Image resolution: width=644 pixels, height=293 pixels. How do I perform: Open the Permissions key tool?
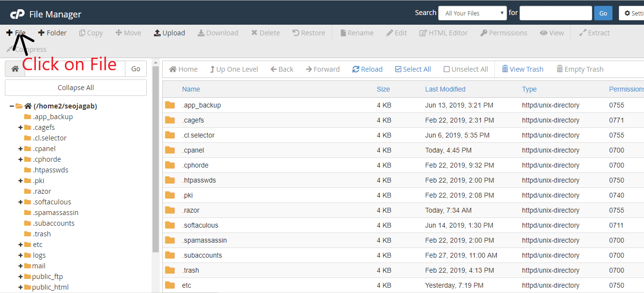click(504, 33)
